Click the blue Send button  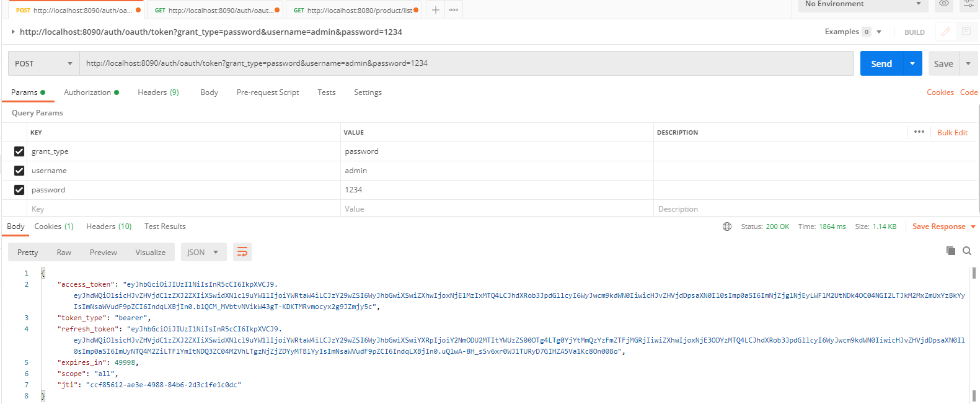click(x=881, y=63)
